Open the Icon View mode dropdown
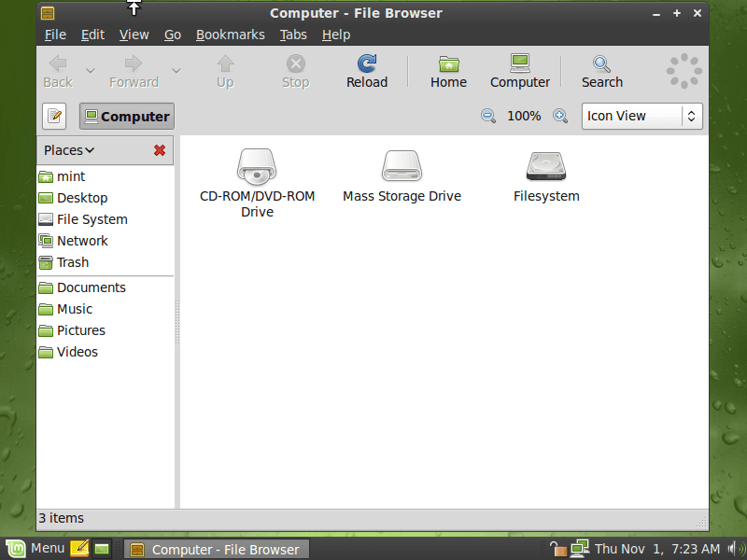Viewport: 747px width, 560px height. (x=641, y=116)
